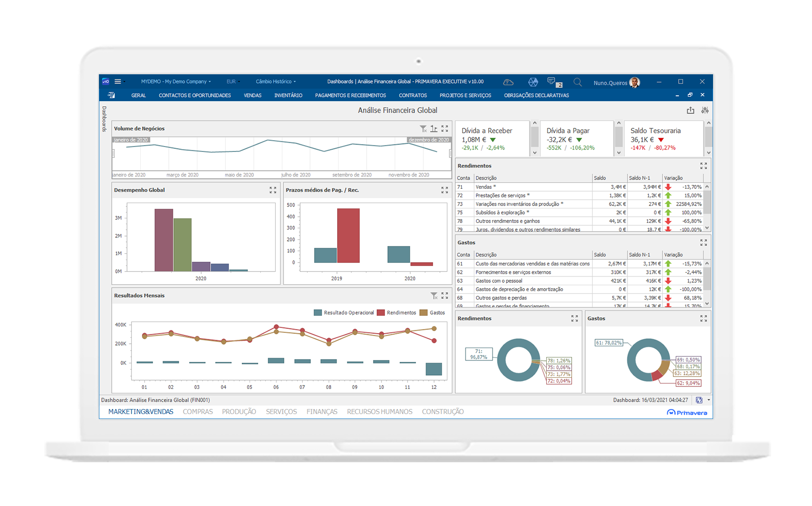This screenshot has width=812, height=506.
Task: Open CONTACTOS E OPORTUNIDADES menu
Action: 195,95
